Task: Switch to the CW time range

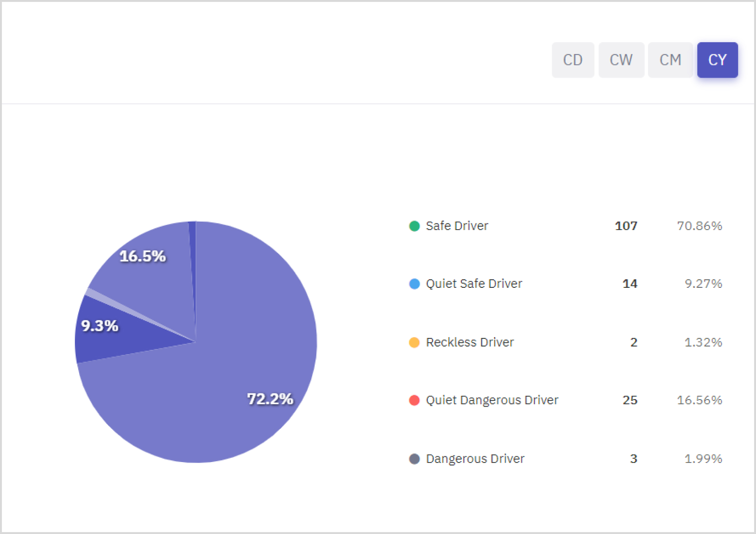Action: pos(621,60)
